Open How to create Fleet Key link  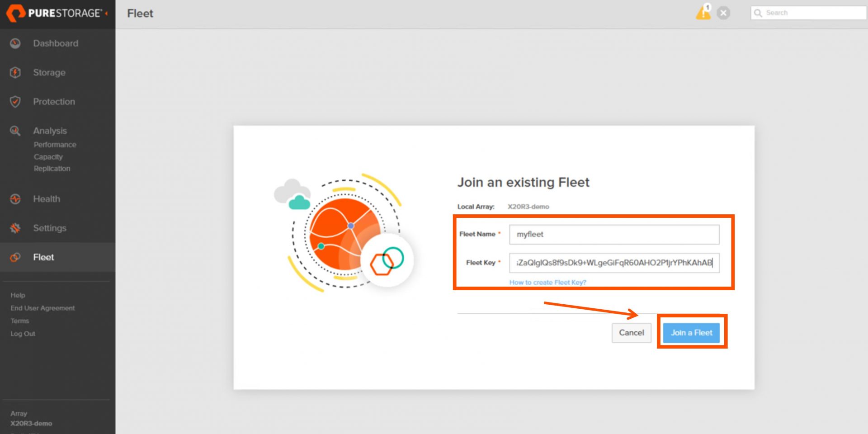click(x=548, y=283)
